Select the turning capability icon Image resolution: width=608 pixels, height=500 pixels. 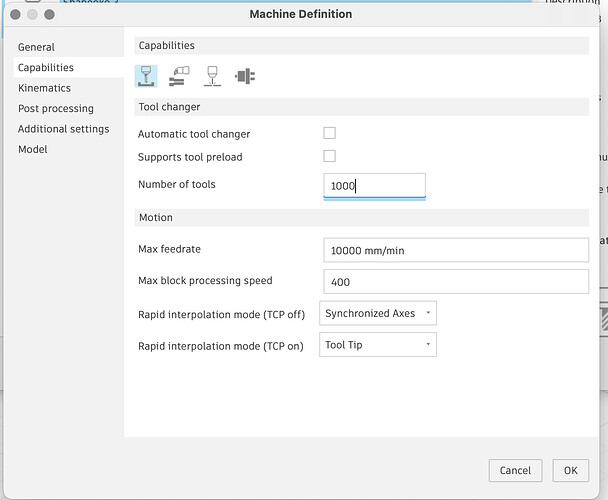click(x=245, y=76)
